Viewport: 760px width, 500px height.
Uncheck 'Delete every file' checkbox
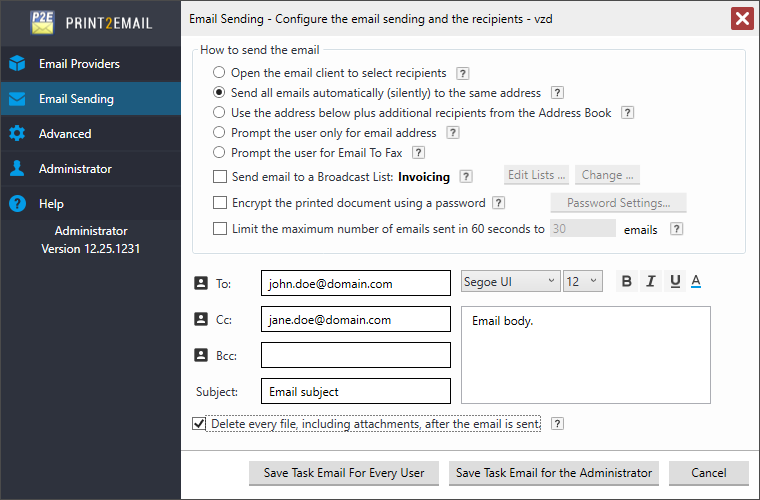(x=199, y=424)
